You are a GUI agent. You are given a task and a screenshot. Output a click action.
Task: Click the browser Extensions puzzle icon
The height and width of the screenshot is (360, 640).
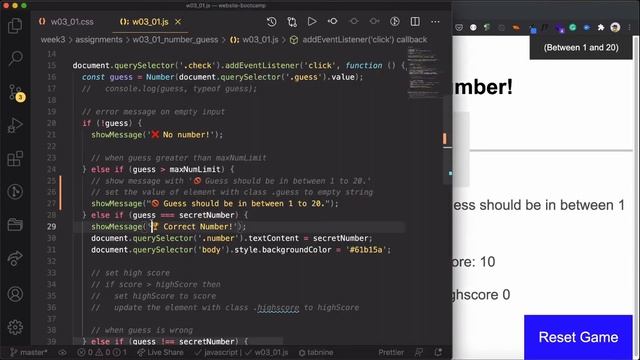[x=601, y=27]
